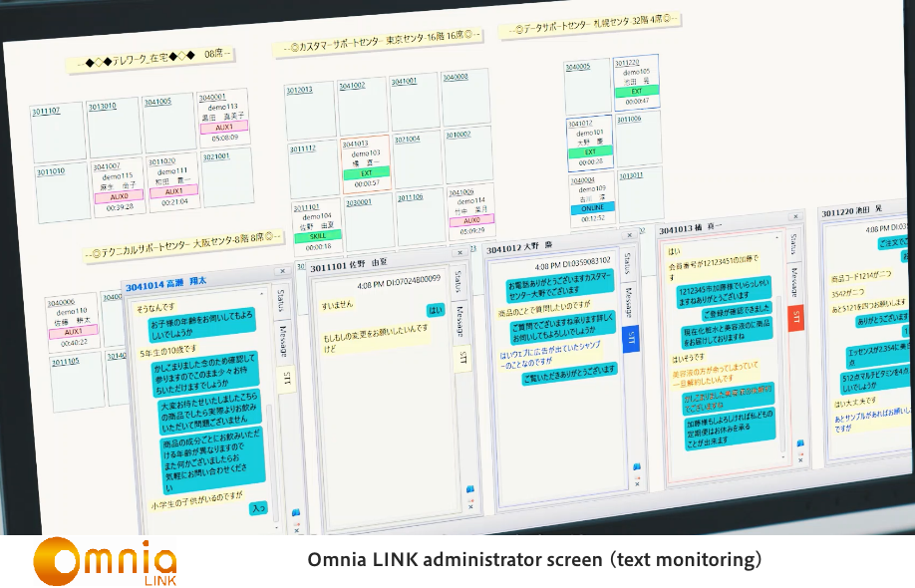Open seat 3011220 link for demo105
The width and height of the screenshot is (915, 588).
coord(627,63)
